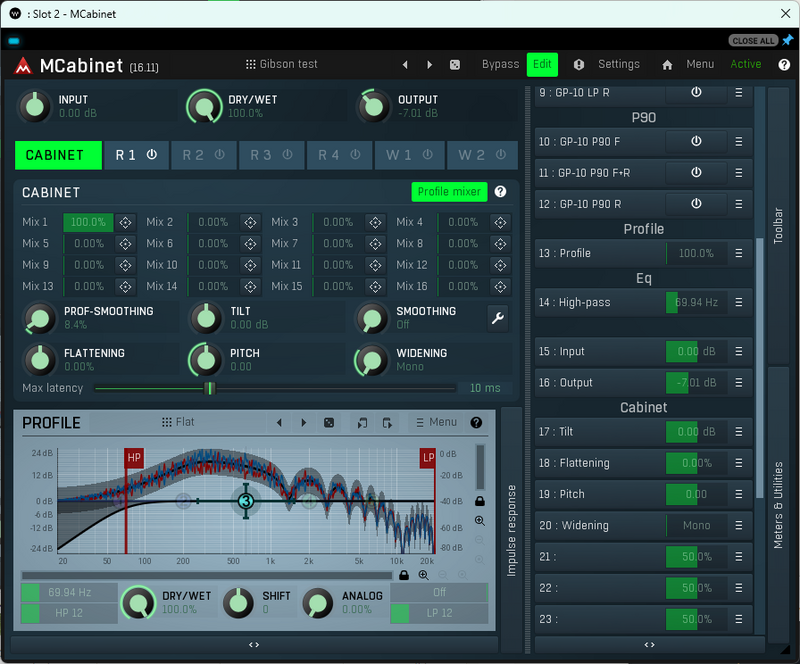This screenshot has height=664, width=800.
Task: Open hamburger menu for 20 : Widening
Action: 739,525
